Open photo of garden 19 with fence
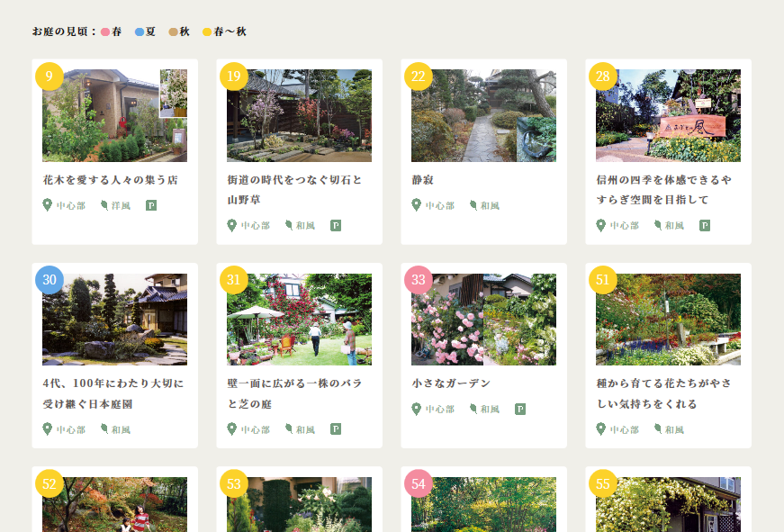 coord(299,115)
